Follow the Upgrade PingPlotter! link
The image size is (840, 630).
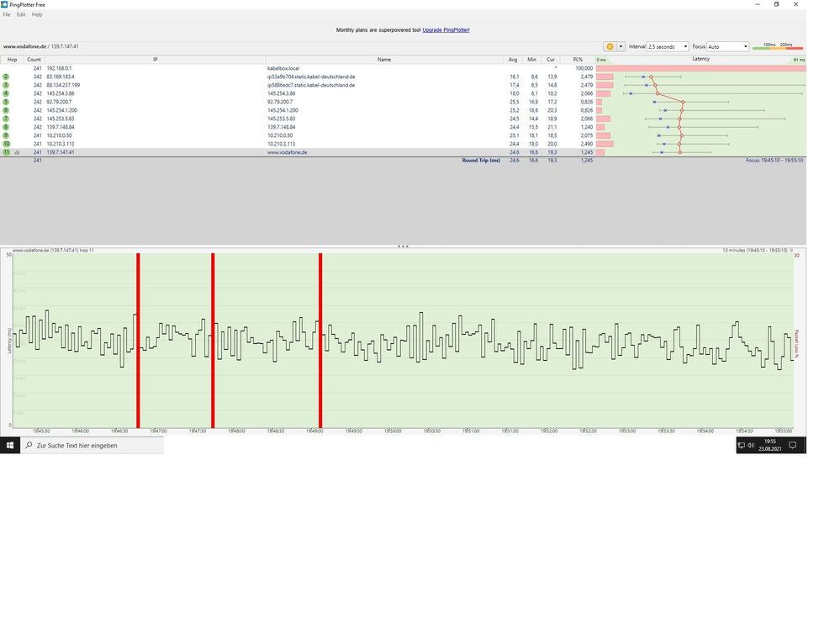click(x=446, y=30)
